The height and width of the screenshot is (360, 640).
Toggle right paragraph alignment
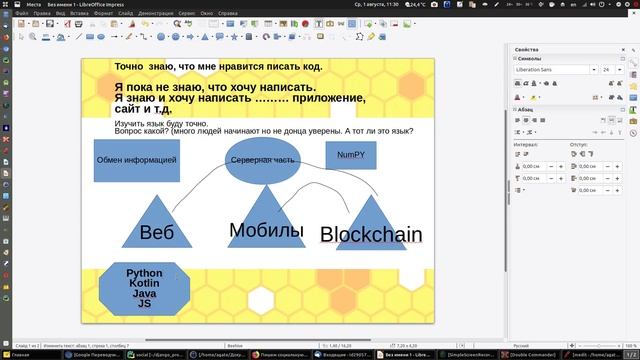tap(534, 120)
